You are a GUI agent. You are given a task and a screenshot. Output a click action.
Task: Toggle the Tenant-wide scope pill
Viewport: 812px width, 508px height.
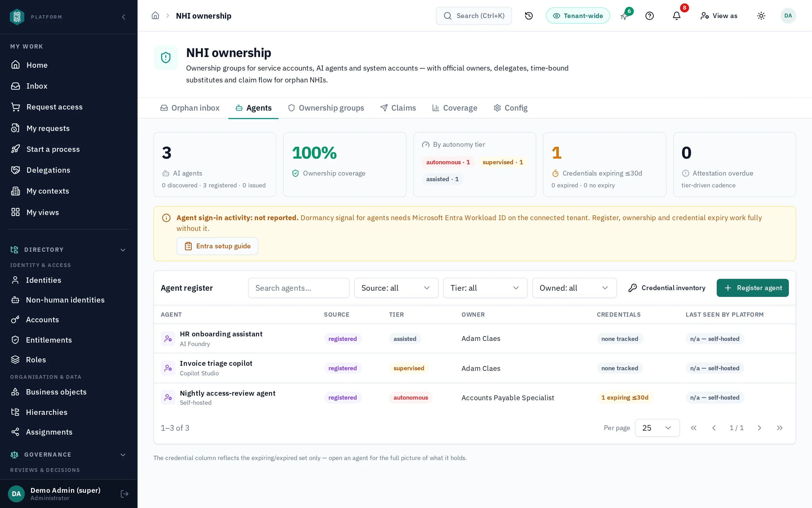577,16
